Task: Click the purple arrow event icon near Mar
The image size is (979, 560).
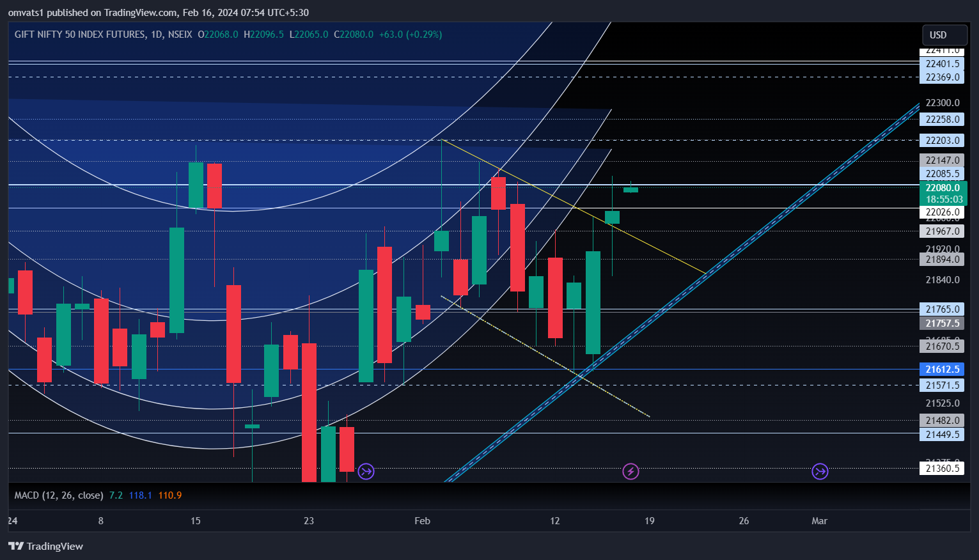Action: [820, 472]
